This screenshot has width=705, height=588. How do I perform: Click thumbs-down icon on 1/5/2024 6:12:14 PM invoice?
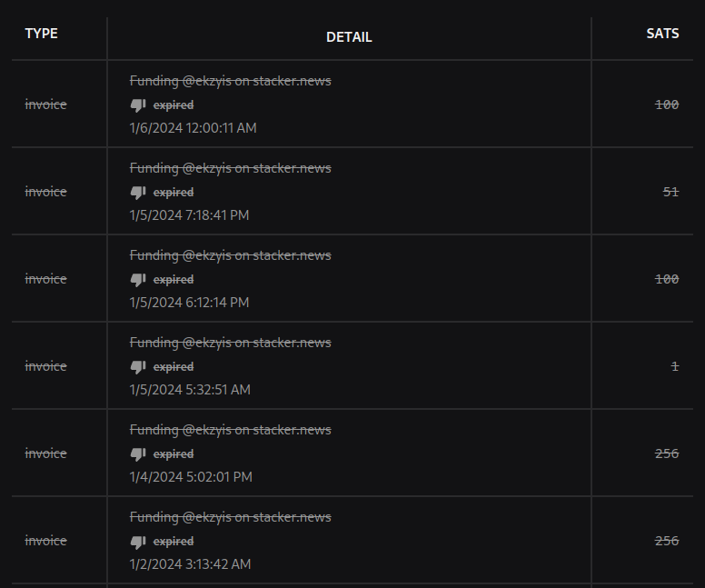(138, 279)
